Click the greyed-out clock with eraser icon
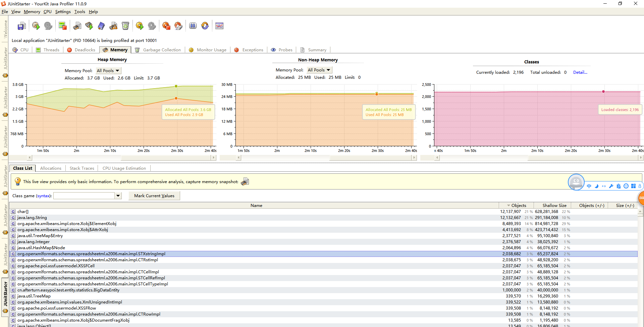Screen dimensions: 644x327 pos(48,26)
